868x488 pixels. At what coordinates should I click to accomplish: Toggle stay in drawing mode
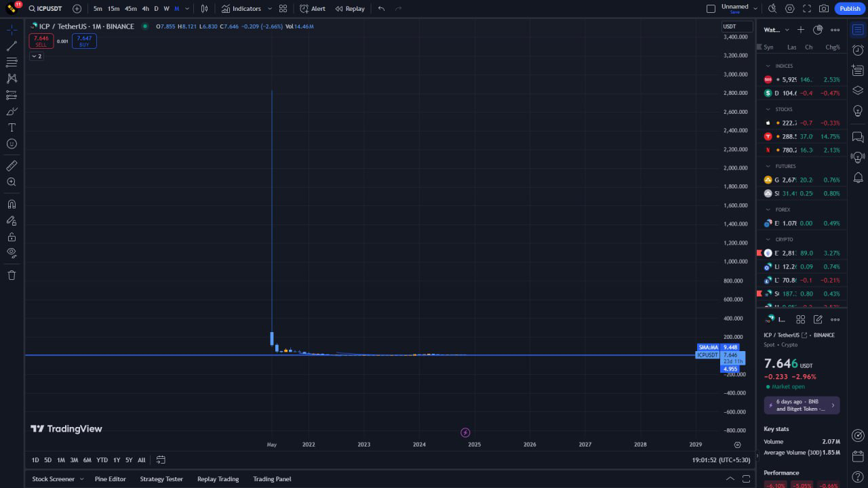(12, 220)
